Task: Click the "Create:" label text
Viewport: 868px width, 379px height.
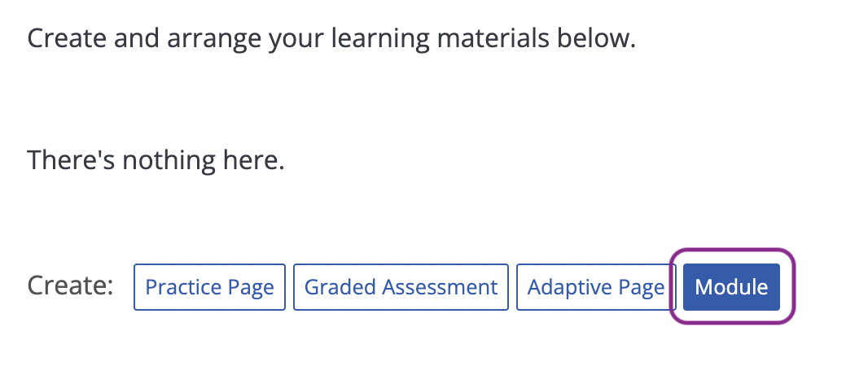Action: pos(70,285)
